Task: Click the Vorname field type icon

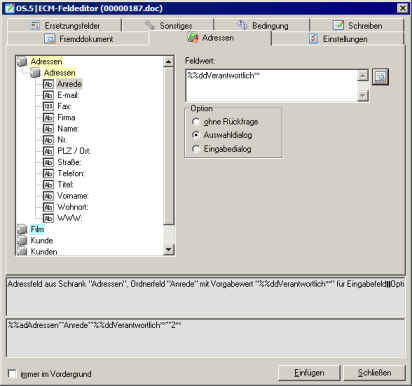Action: (x=48, y=196)
